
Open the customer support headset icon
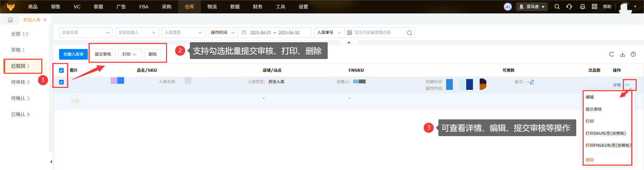[x=569, y=7]
